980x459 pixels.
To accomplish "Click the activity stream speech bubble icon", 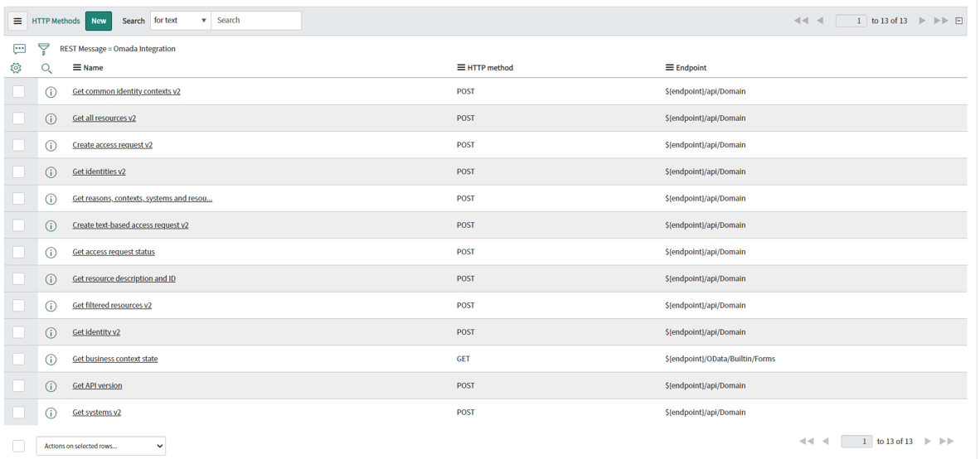I will [x=19, y=49].
